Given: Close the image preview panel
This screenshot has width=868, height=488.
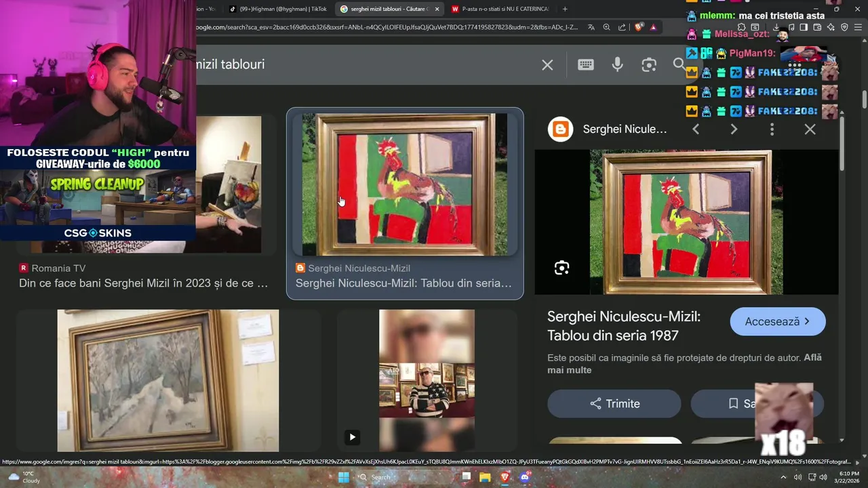Looking at the screenshot, I should [810, 129].
